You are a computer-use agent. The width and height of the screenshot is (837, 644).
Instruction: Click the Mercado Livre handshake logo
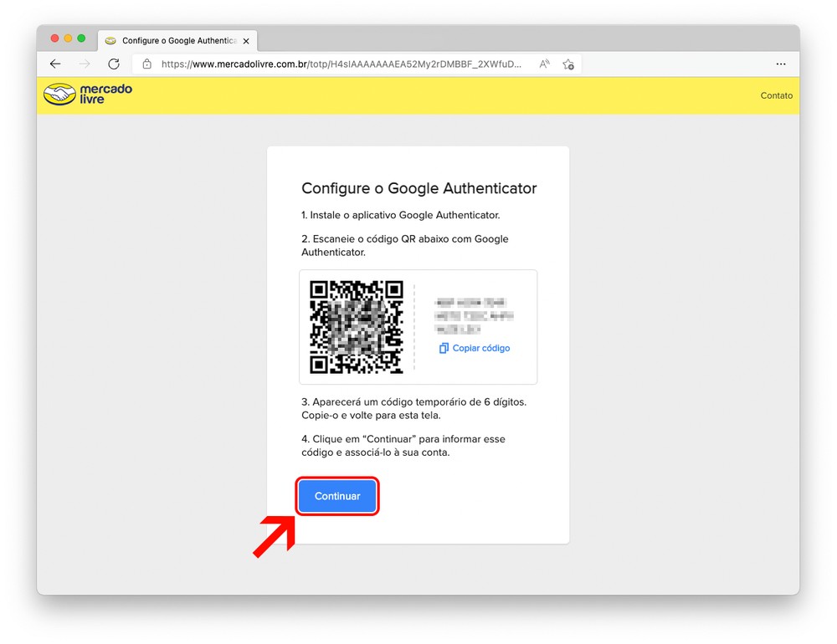click(x=59, y=95)
